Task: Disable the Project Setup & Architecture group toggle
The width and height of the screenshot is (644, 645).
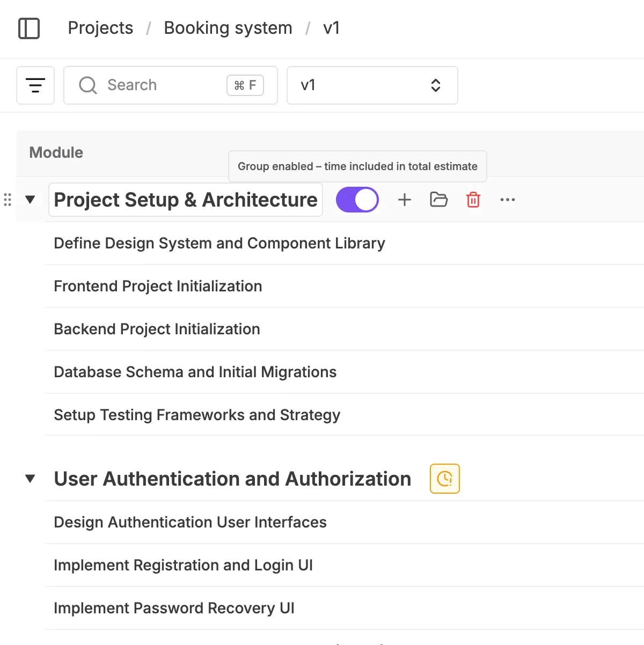Action: [357, 200]
